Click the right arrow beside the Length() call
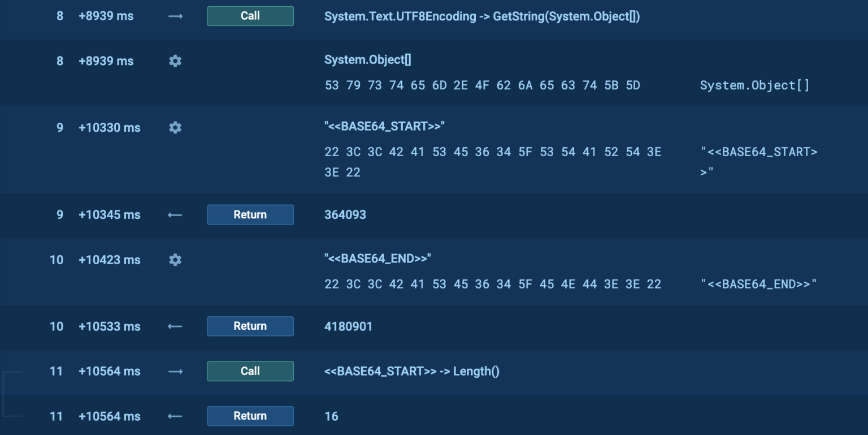 pos(175,372)
